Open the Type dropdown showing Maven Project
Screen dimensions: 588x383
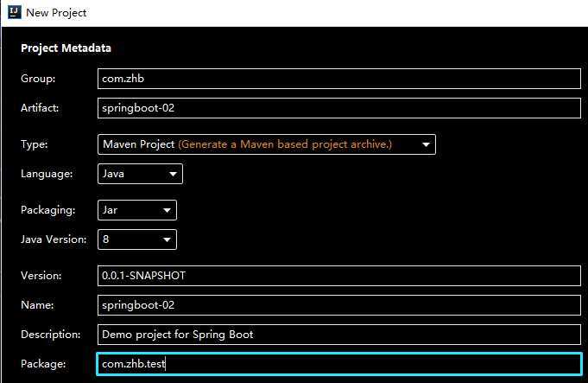(267, 144)
